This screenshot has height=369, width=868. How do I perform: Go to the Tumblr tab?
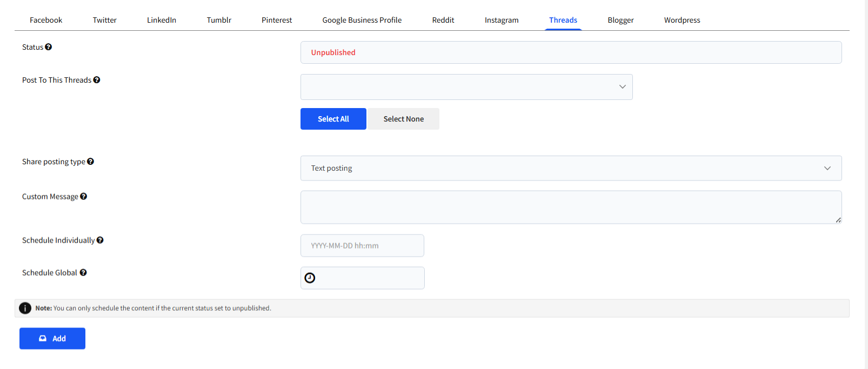(219, 20)
